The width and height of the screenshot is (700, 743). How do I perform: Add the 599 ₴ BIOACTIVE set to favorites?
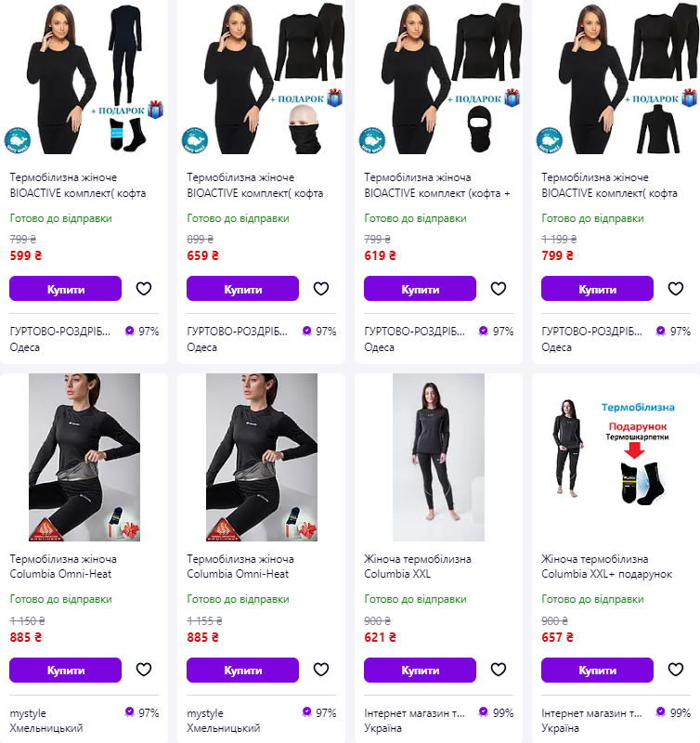144,289
